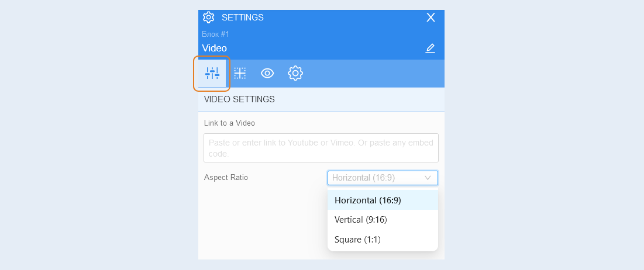The width and height of the screenshot is (644, 270).
Task: Click the Link to a Video label
Action: (x=230, y=123)
